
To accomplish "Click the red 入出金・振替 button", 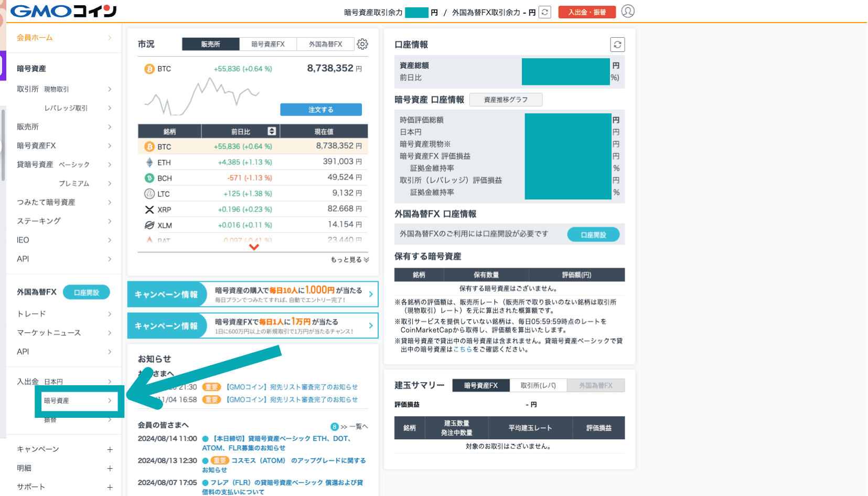I will pos(587,12).
